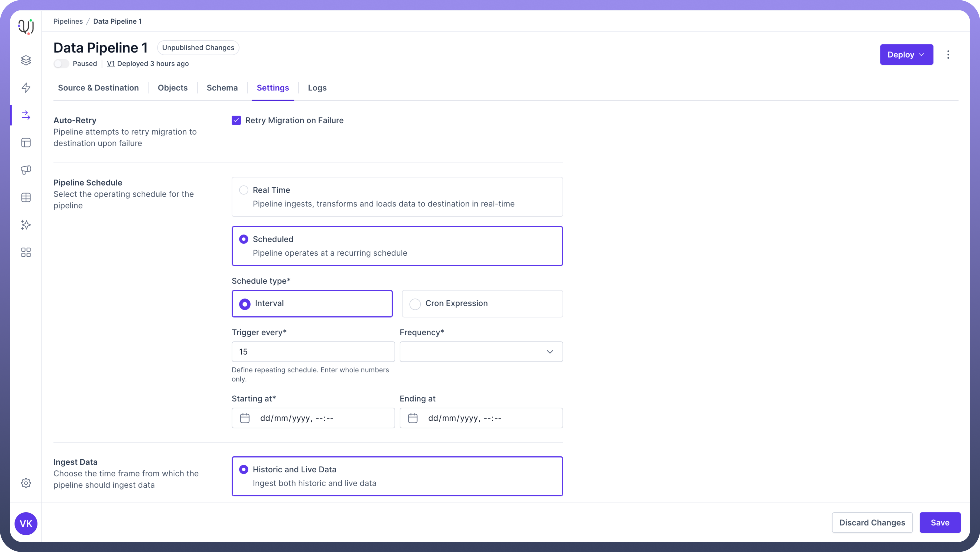Toggle the Paused pipeline switch

click(x=61, y=64)
